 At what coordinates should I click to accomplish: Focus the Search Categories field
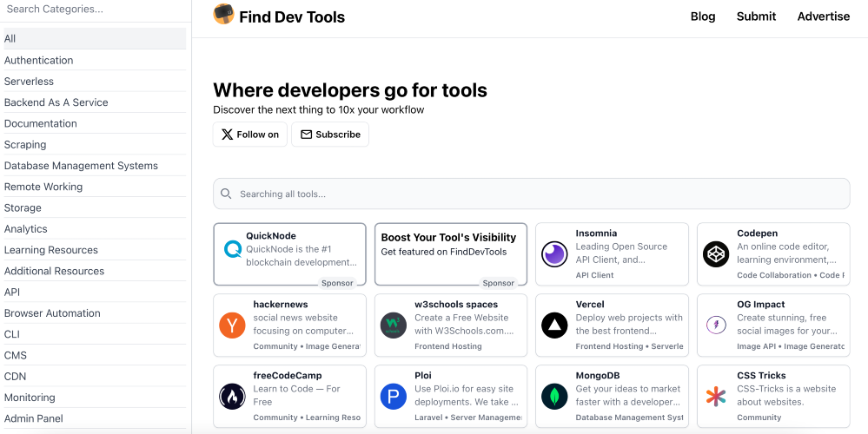pos(96,10)
